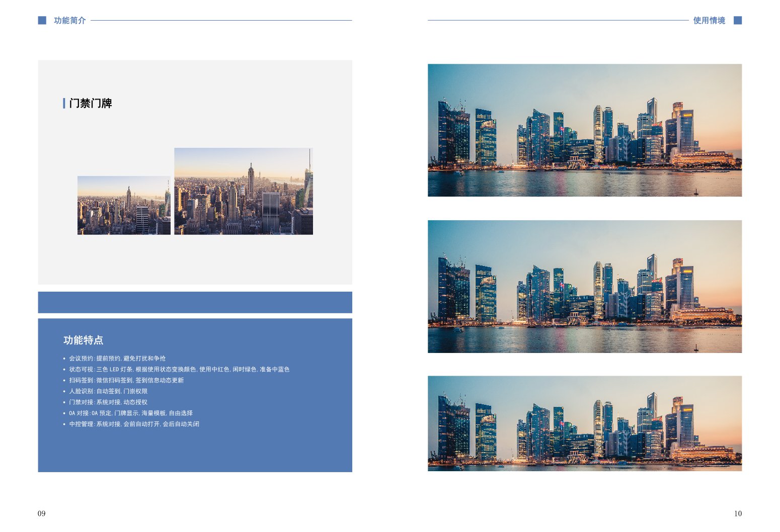Select the bottom waterfront skyline photo
The image size is (780, 532).
[x=585, y=423]
